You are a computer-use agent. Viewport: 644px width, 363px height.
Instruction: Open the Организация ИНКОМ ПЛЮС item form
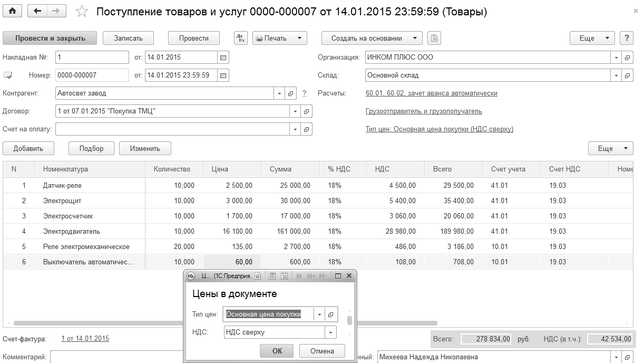pos(628,57)
